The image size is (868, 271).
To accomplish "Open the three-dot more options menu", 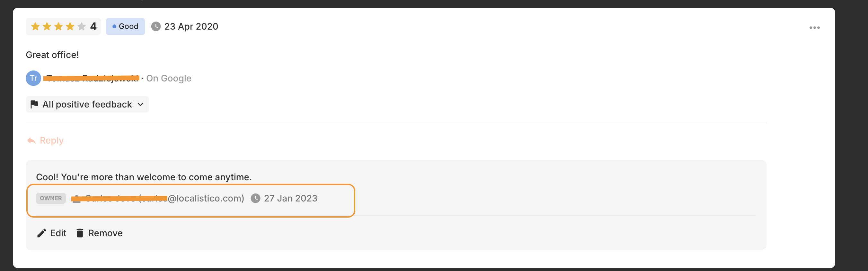I will pos(814,28).
